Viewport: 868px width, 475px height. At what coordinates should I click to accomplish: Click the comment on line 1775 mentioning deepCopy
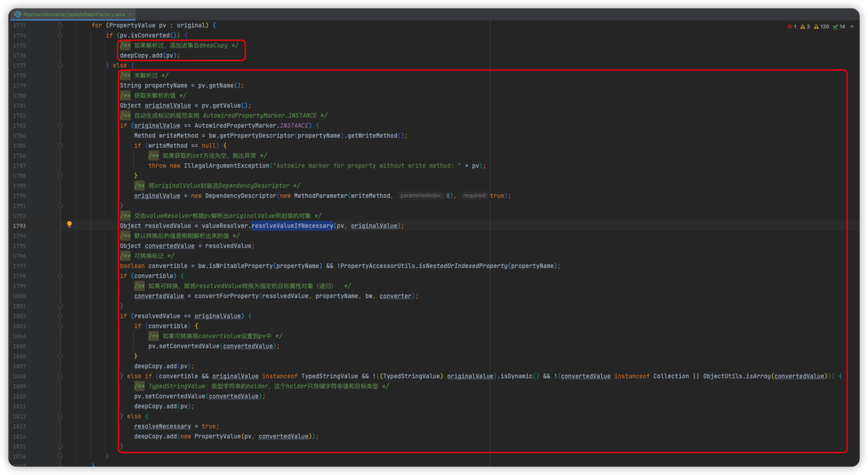179,46
